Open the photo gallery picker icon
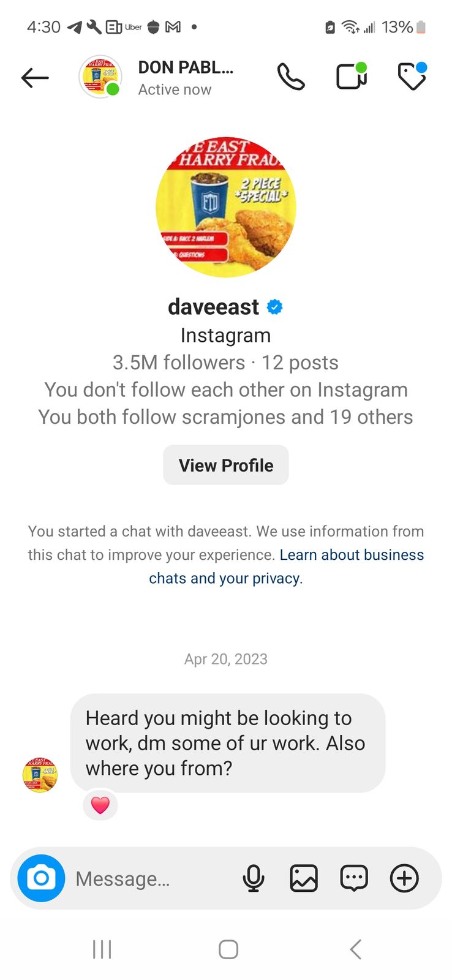The image size is (452, 980). pyautogui.click(x=304, y=878)
